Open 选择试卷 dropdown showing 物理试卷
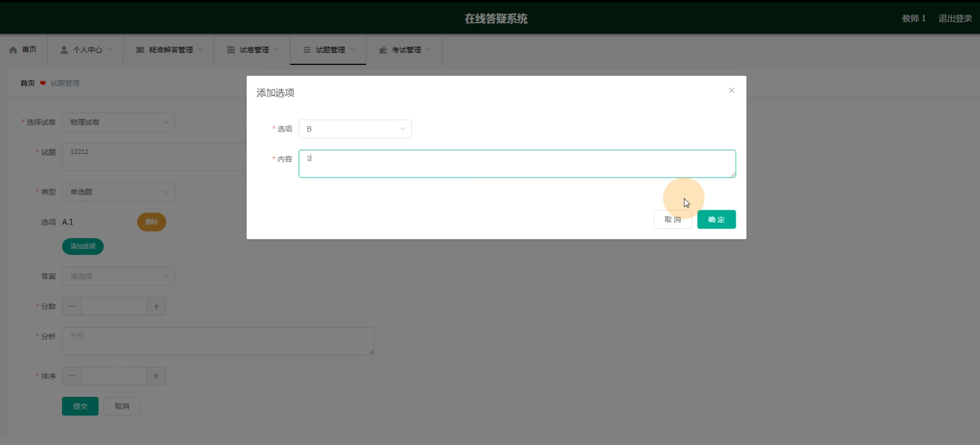This screenshot has width=980, height=445. 119,122
